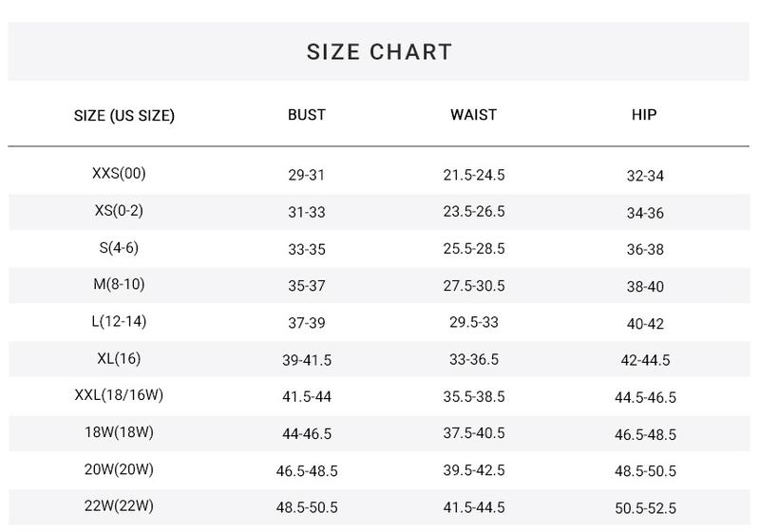Select the XXL(18/16W) size label
760x532 pixels.
tap(119, 395)
